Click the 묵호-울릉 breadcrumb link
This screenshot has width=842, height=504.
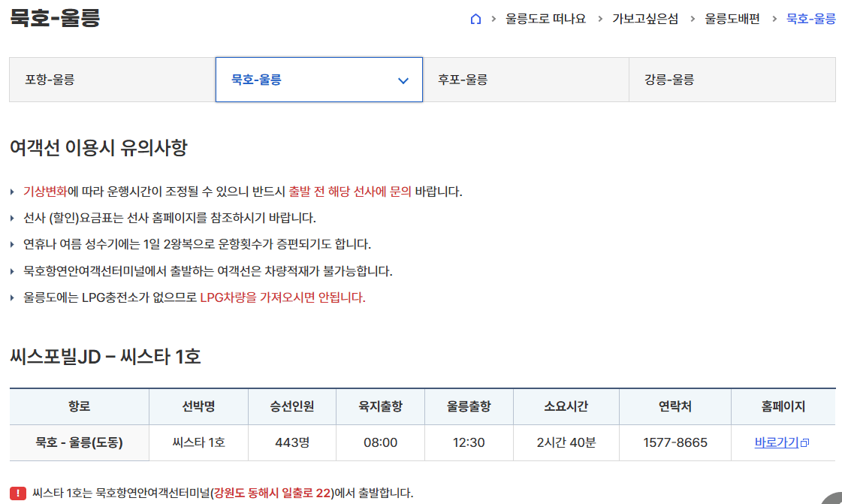coord(811,19)
